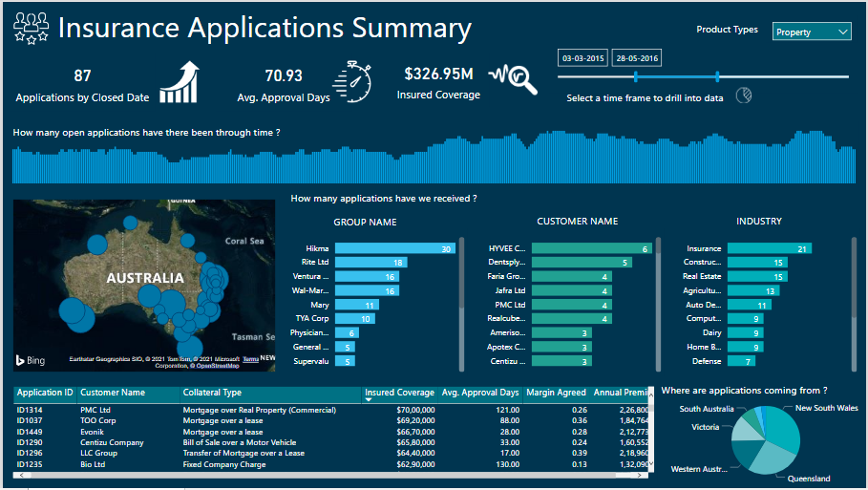Image resolution: width=868 pixels, height=490 pixels.
Task: Click the sort arrow under Insured Coverage header
Action: [370, 400]
